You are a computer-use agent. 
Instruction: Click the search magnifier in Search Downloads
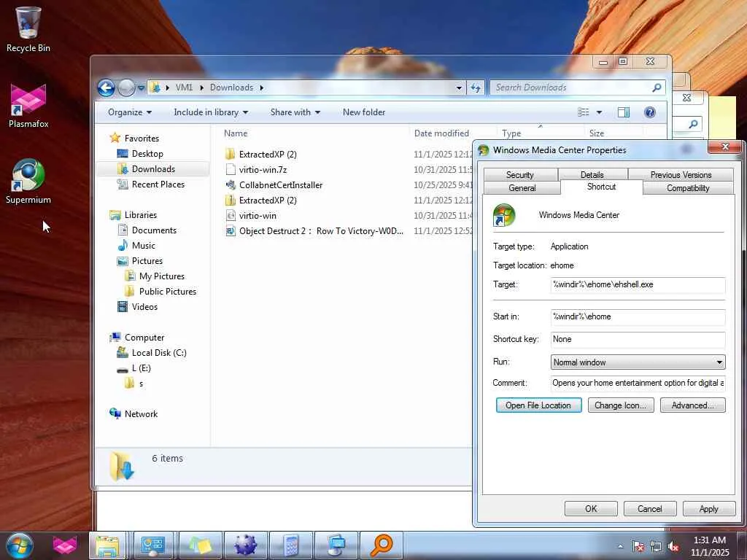point(657,87)
